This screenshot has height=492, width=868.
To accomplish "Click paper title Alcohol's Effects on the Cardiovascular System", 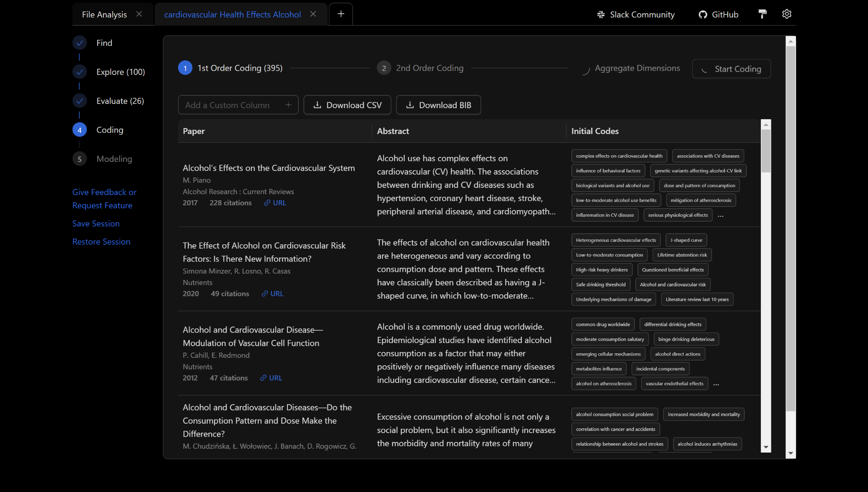I will coord(269,168).
